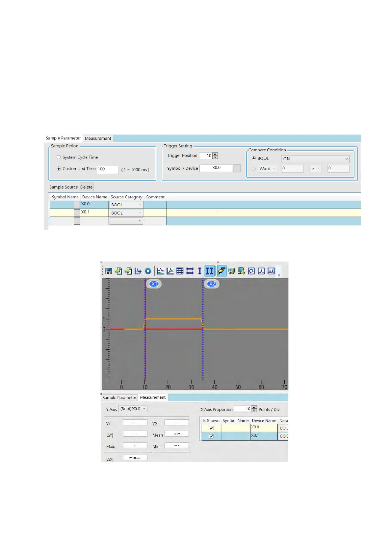The height and width of the screenshot is (554, 392).
Task: Click the Save (floppy disk) toolbar icon
Action: (x=108, y=271)
